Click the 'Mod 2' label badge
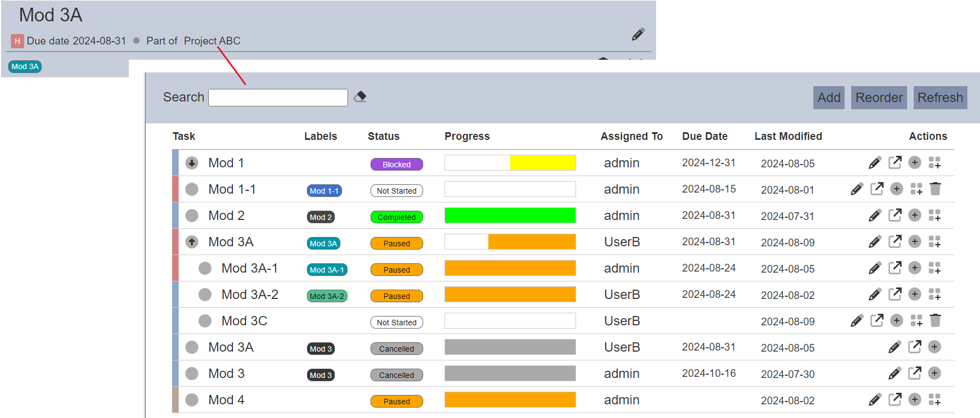The width and height of the screenshot is (980, 418). [x=321, y=217]
